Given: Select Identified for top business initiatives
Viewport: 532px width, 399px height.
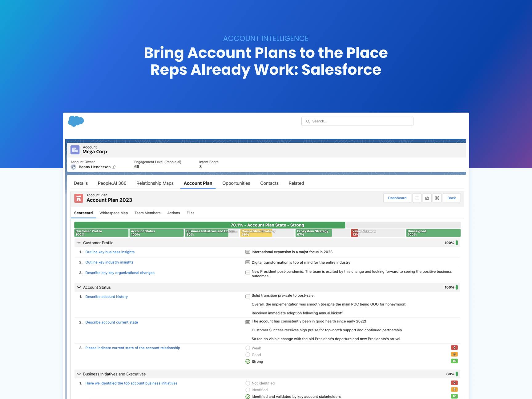Looking at the screenshot, I should [248, 390].
